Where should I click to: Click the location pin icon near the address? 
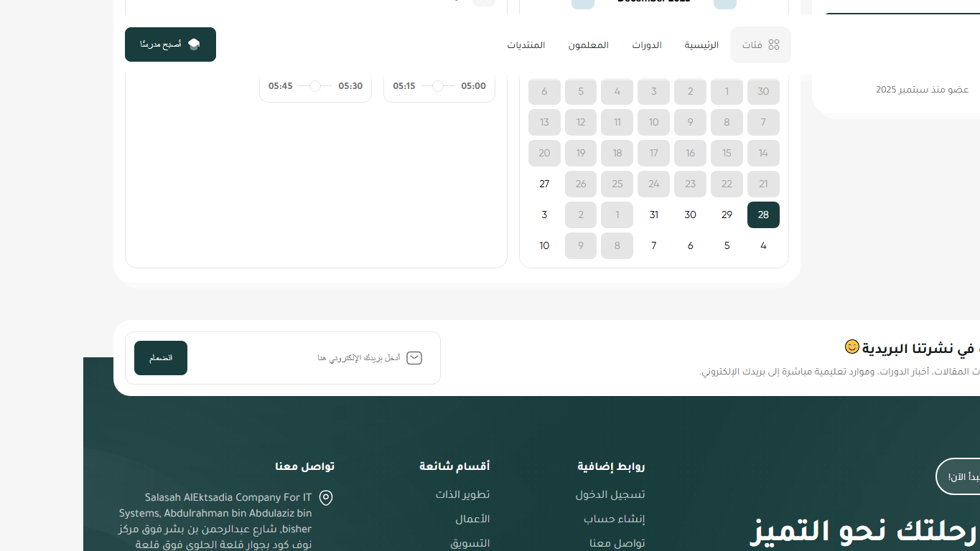tap(326, 498)
